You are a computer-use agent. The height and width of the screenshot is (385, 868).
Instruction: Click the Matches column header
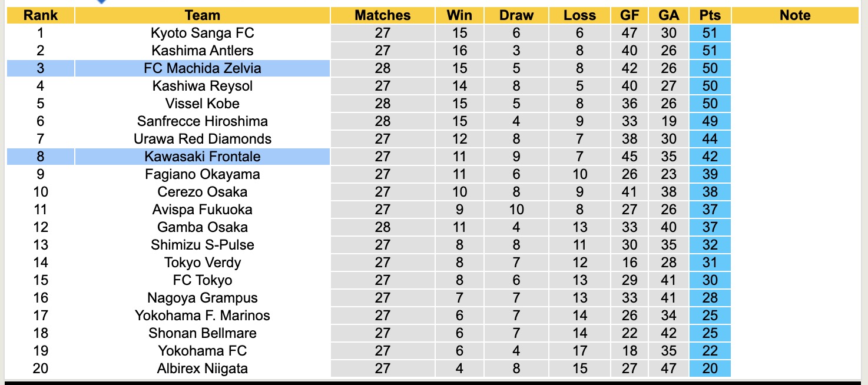tap(382, 15)
